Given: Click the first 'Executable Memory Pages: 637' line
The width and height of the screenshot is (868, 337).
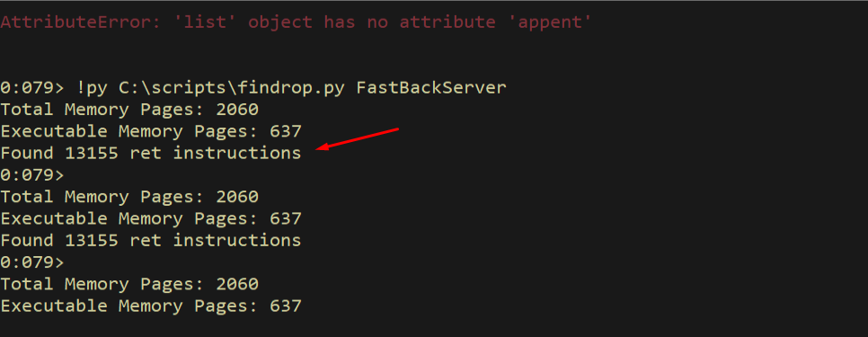Looking at the screenshot, I should (151, 132).
